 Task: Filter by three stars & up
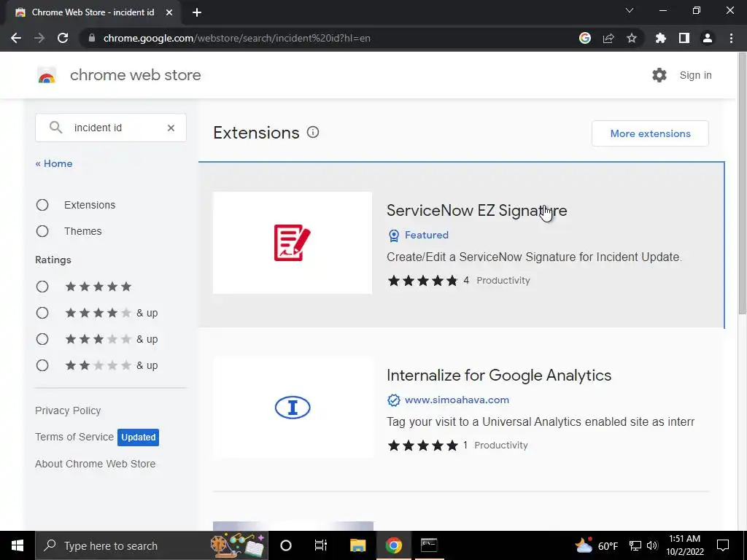42,339
